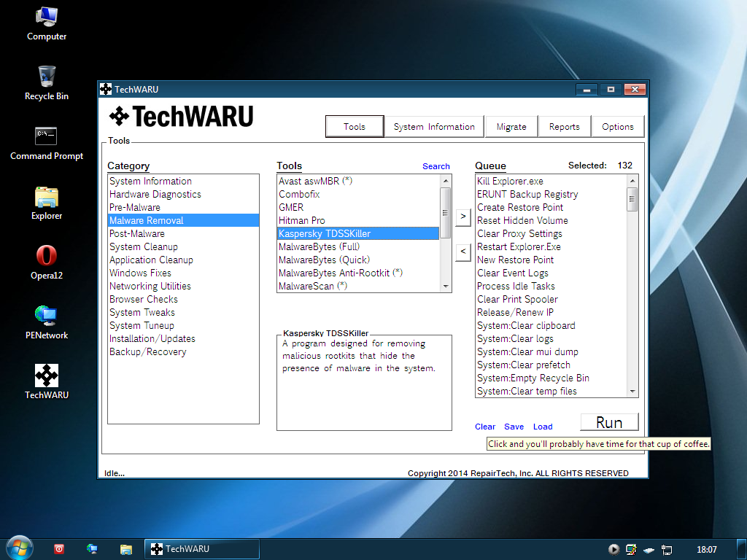Click the Save queue link

pos(514,427)
